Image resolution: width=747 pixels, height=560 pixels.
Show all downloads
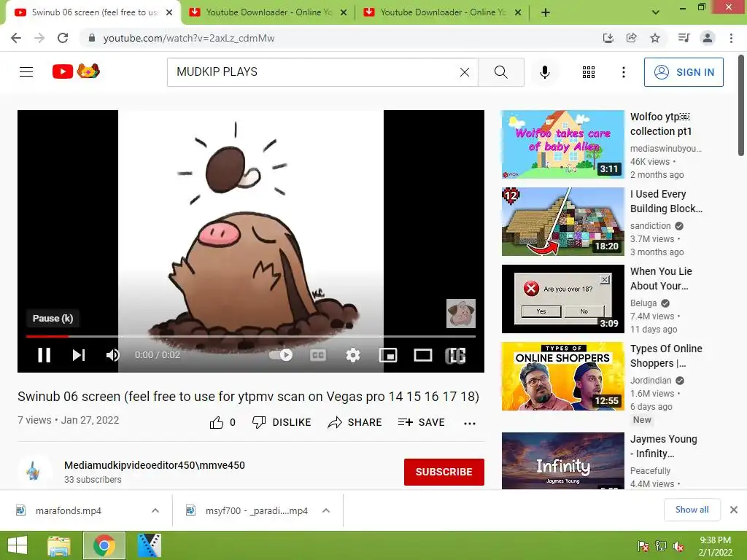[x=692, y=510]
